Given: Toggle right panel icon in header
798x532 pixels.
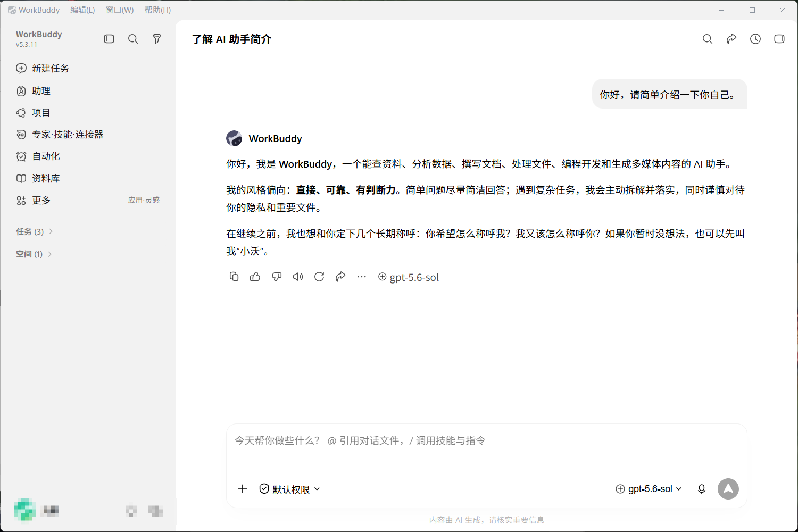Looking at the screenshot, I should click(x=779, y=39).
